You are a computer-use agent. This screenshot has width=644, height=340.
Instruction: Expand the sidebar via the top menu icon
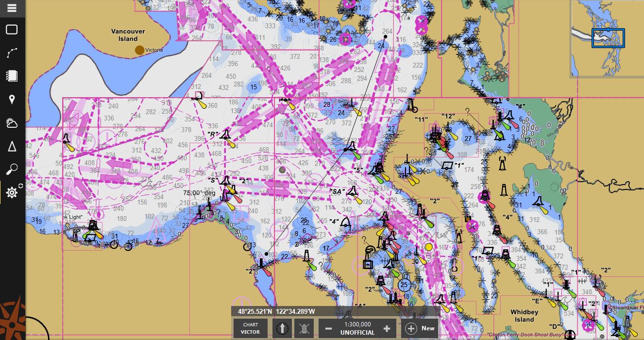[12, 8]
